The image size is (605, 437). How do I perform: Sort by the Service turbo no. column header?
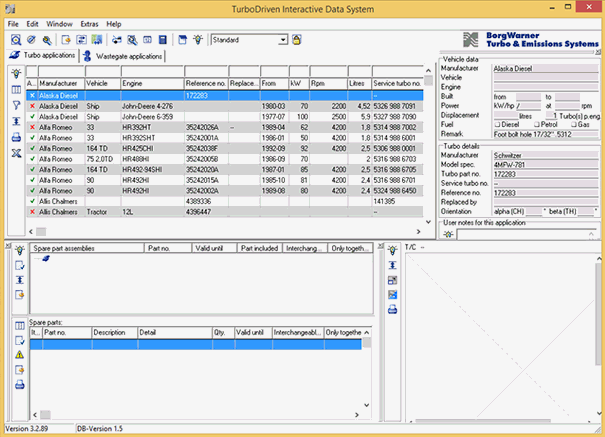397,83
